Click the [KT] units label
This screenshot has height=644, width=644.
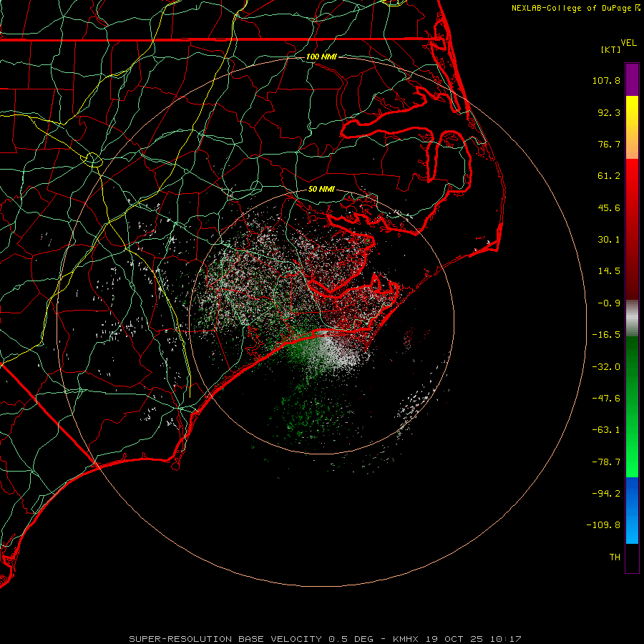coord(611,49)
